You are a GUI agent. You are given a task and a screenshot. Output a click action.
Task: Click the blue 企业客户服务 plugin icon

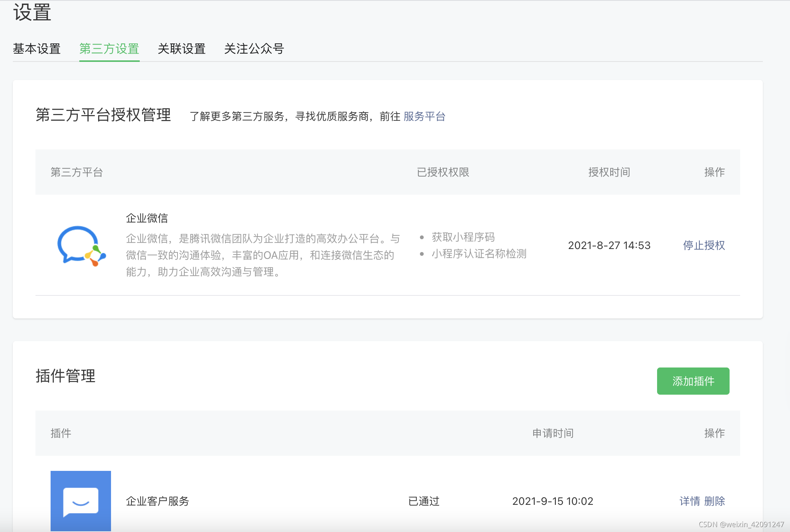click(x=81, y=501)
